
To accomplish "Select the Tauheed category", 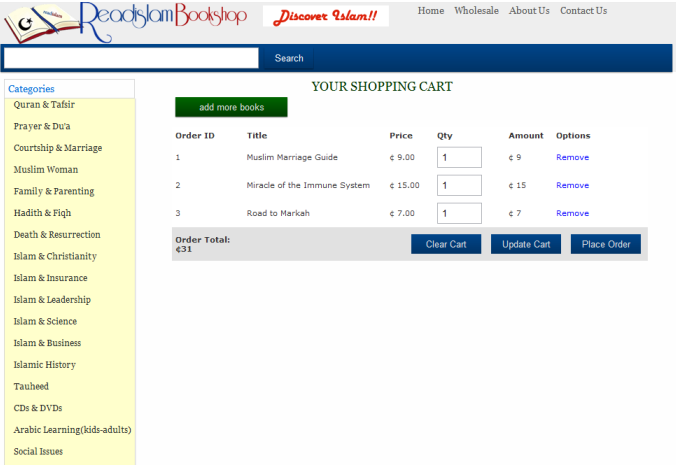I will [x=31, y=386].
